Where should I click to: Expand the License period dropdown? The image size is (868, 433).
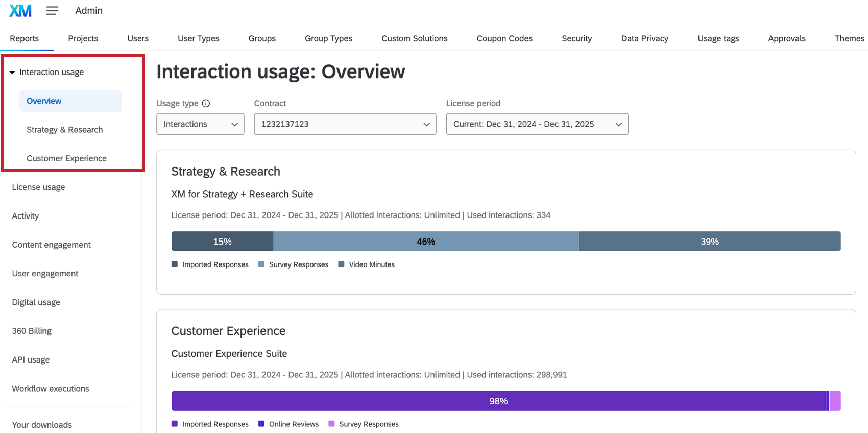click(x=537, y=124)
